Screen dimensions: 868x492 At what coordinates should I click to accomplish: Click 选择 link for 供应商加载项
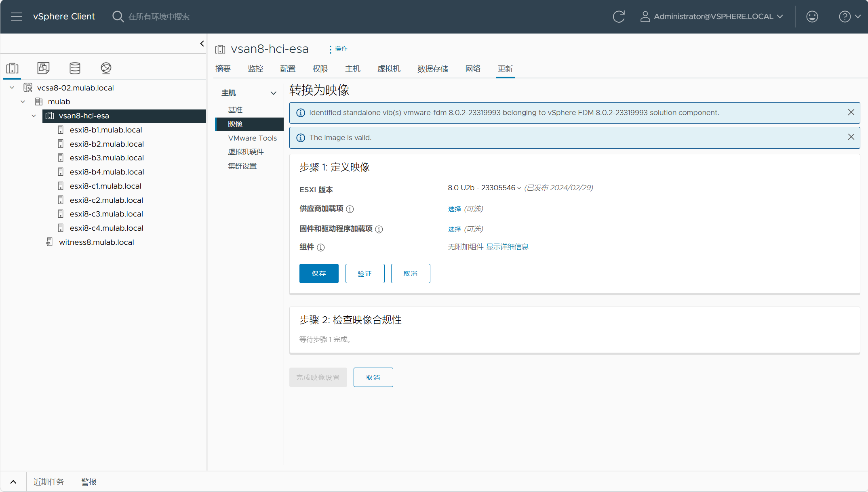[454, 209]
